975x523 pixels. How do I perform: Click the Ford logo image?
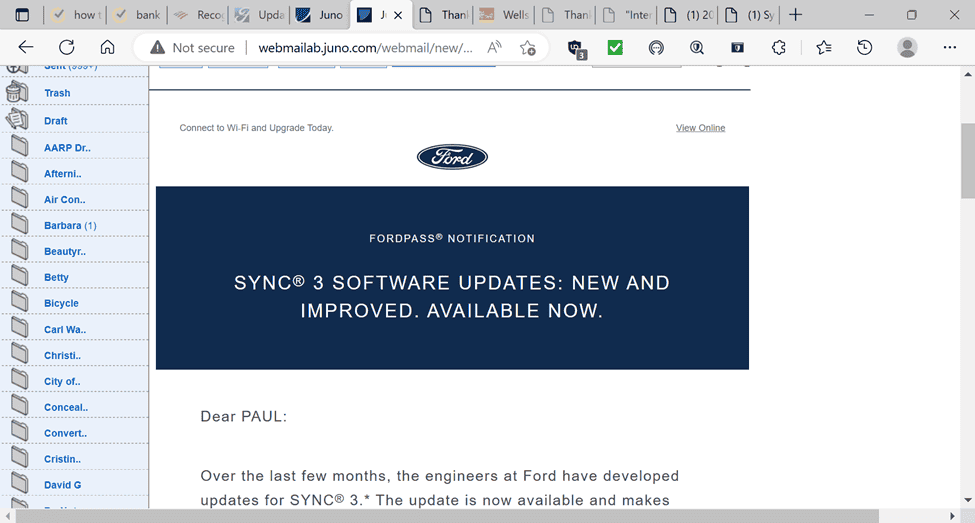click(452, 157)
